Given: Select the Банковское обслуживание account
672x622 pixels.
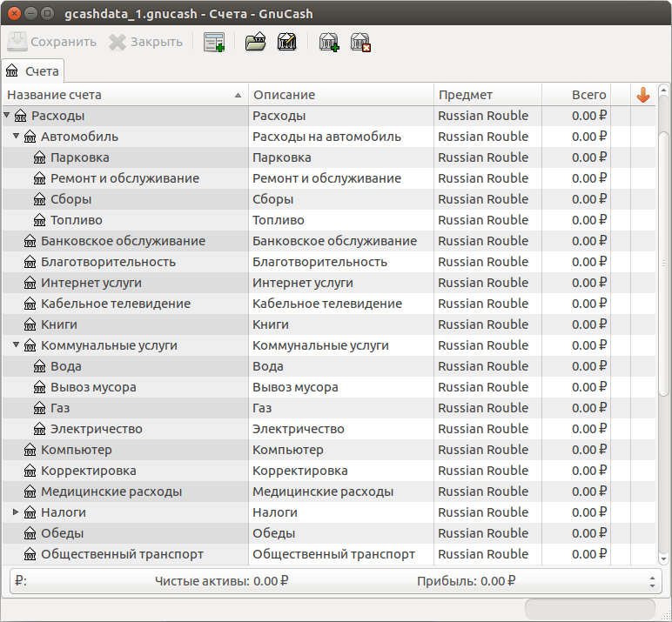Looking at the screenshot, I should pyautogui.click(x=123, y=241).
